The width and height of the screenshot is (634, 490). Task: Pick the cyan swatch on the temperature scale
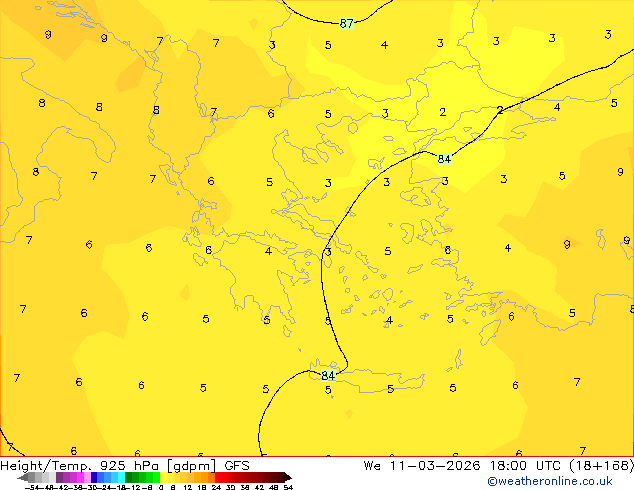pos(122,477)
